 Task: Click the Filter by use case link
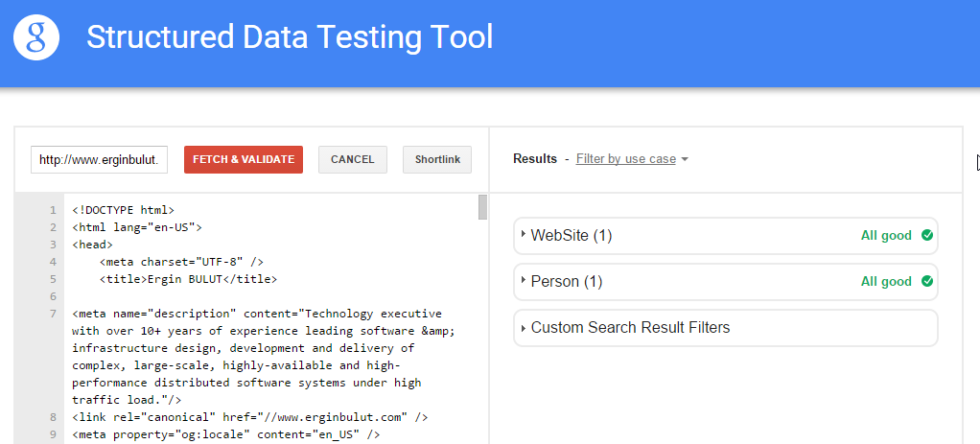625,159
